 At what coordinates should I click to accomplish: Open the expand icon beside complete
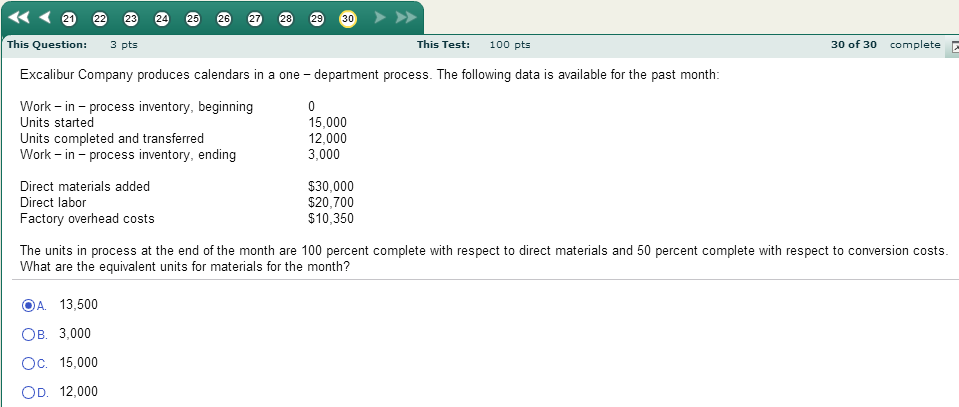pyautogui.click(x=953, y=47)
